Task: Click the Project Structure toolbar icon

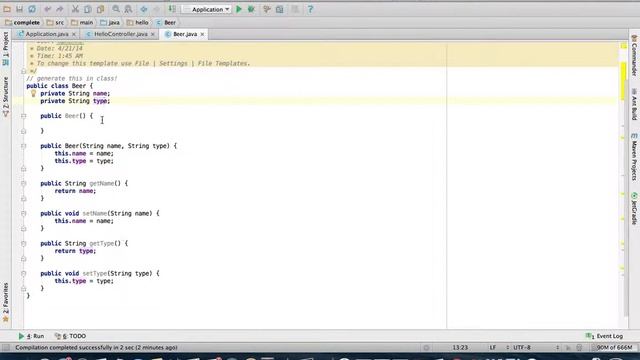Action: (280, 9)
